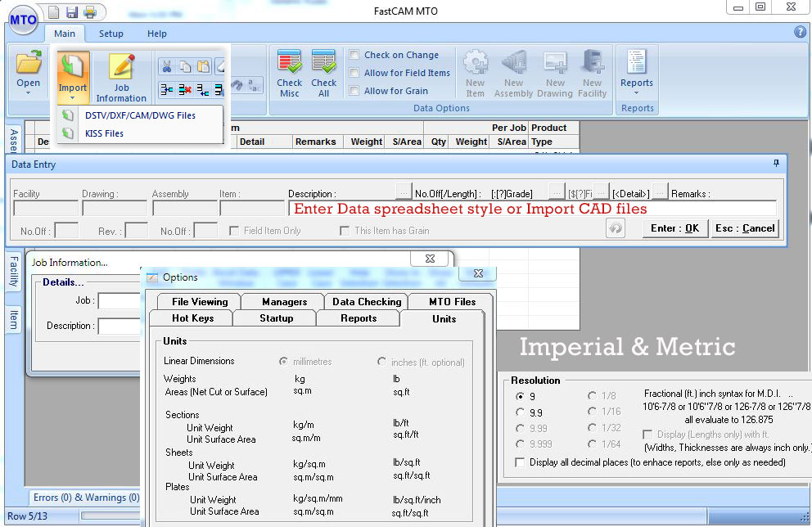812x527 pixels.
Task: Select the Main ribbon tab
Action: (x=65, y=34)
